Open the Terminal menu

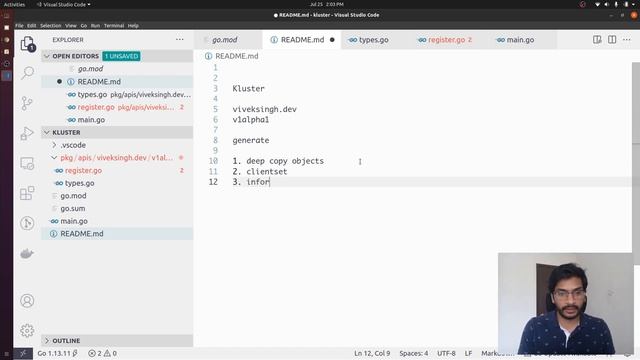(x=114, y=25)
